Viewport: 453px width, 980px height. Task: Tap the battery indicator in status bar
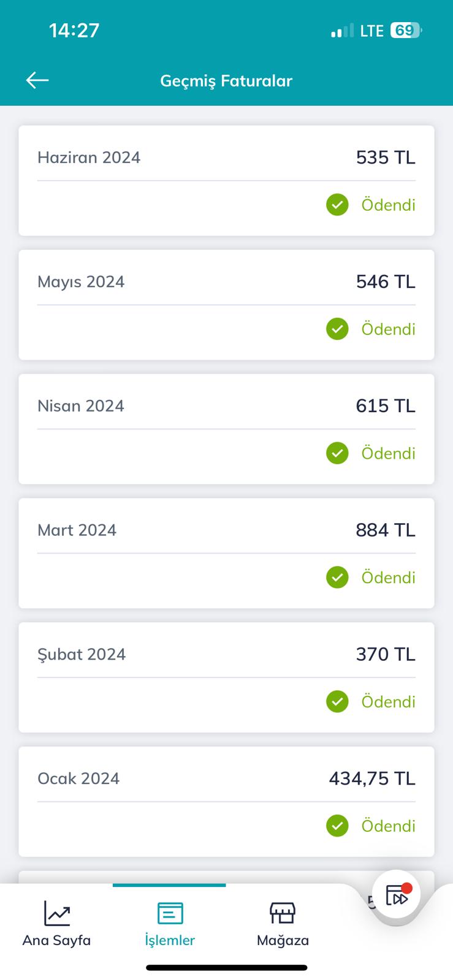pos(406,31)
